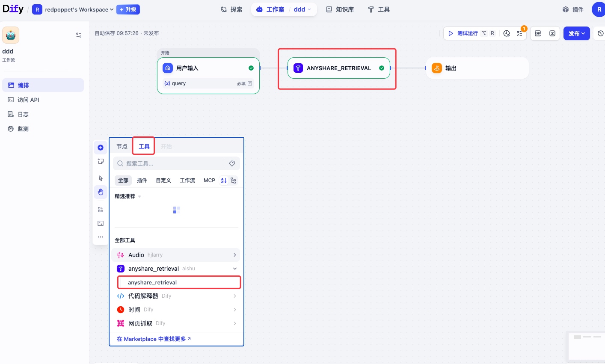This screenshot has width=605, height=364.
Task: Click the add node plus icon
Action: (101, 148)
